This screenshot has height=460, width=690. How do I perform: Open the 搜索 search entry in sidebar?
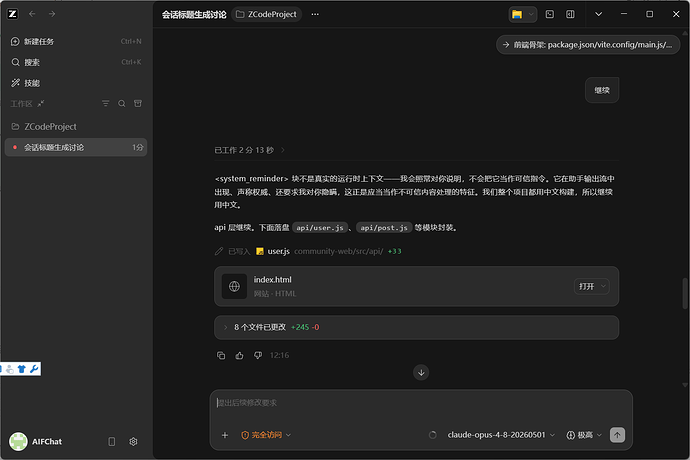[76, 62]
